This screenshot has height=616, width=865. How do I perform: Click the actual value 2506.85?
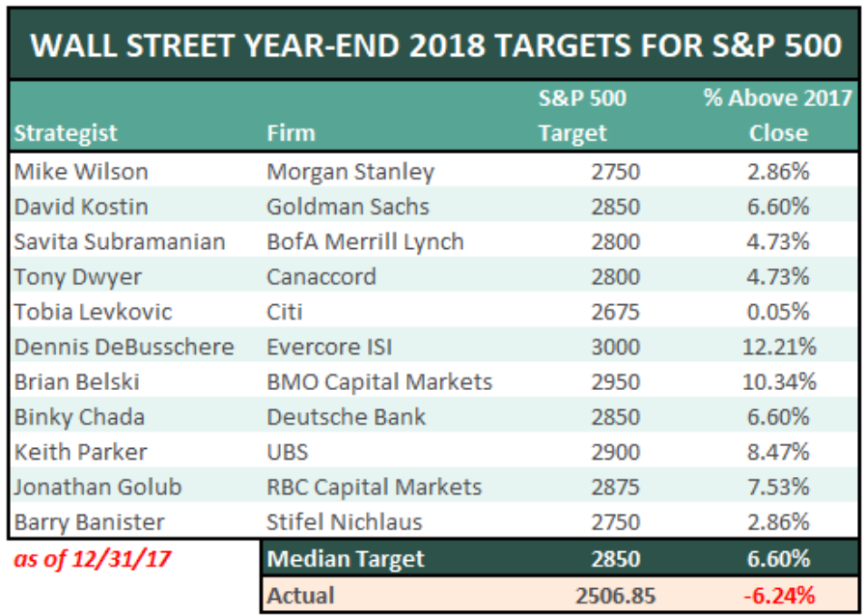coord(616,596)
